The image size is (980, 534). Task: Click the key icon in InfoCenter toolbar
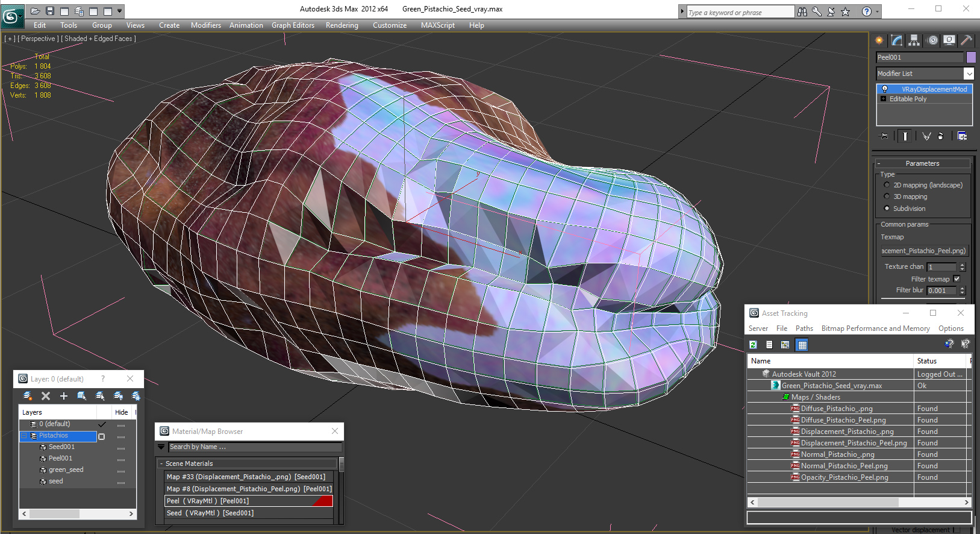click(x=817, y=11)
